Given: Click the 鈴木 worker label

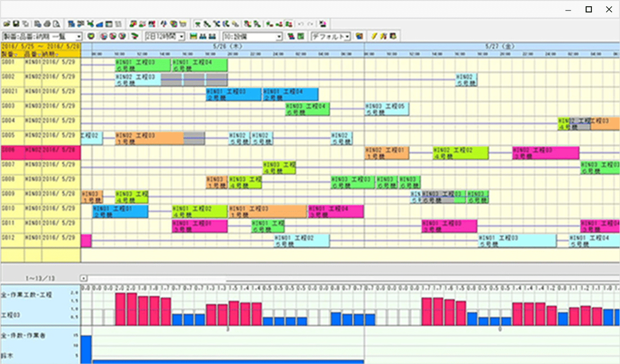Looking at the screenshot, I should click(7, 355).
